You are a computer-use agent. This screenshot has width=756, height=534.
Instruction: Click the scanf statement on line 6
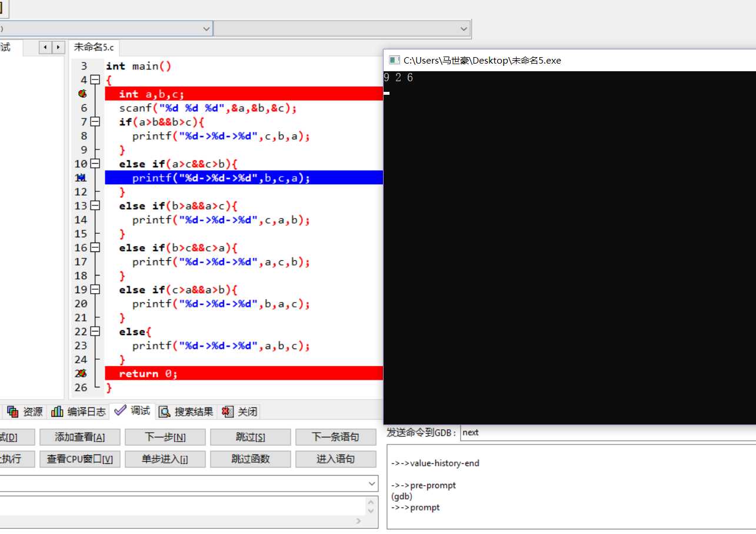(x=208, y=108)
